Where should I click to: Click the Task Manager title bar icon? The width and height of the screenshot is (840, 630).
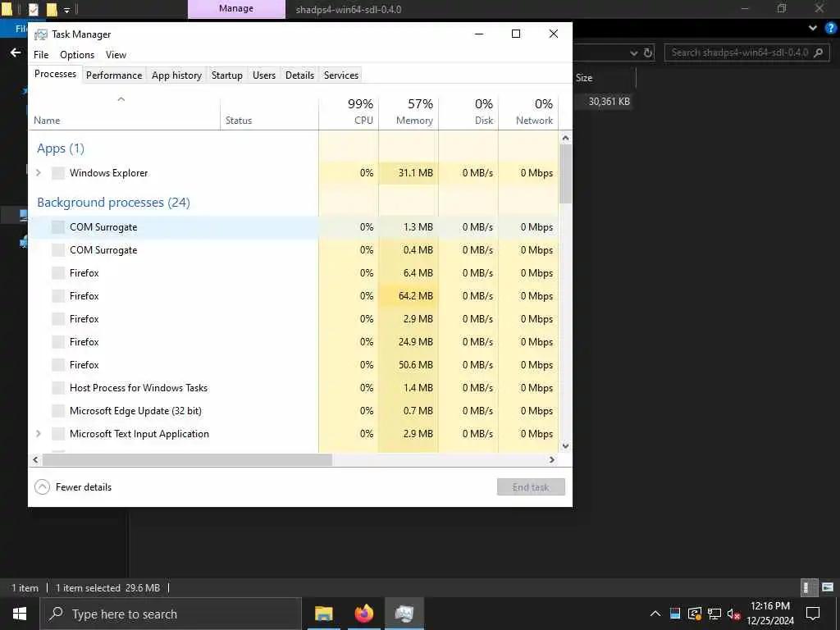coord(41,34)
